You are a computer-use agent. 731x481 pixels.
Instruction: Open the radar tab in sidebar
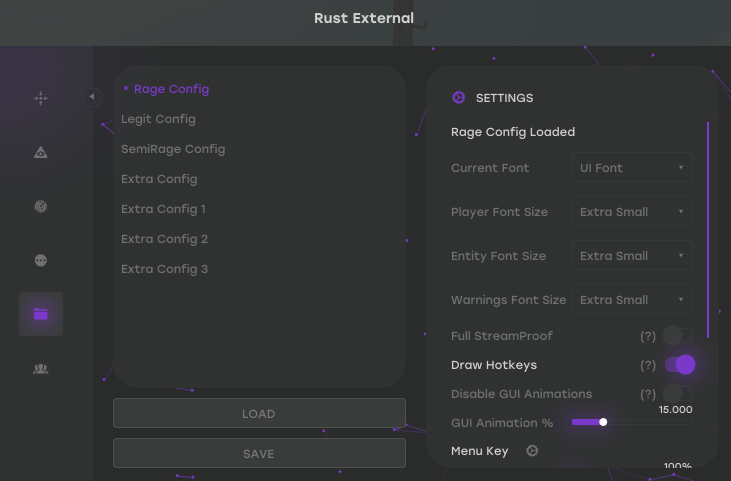pos(41,206)
